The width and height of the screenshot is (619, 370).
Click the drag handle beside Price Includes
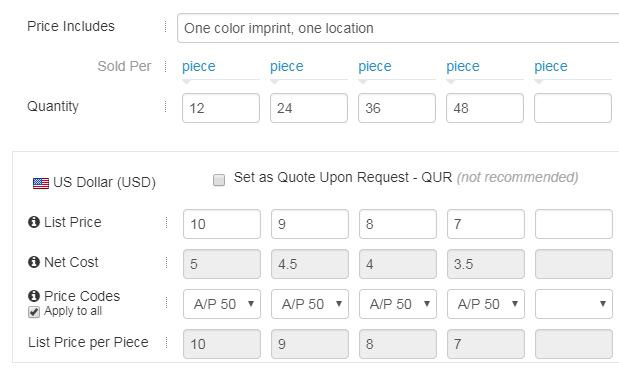tap(165, 26)
